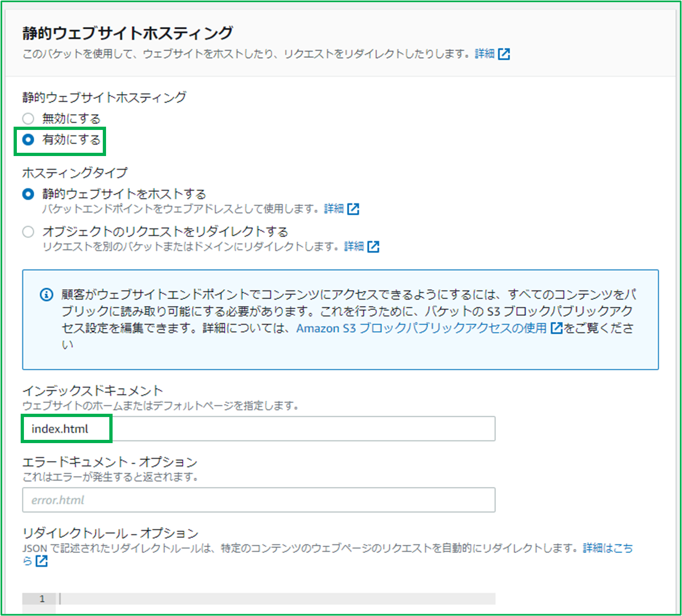The height and width of the screenshot is (616, 682).
Task: Click external-link icon beside header 詳細
Action: pos(504,54)
